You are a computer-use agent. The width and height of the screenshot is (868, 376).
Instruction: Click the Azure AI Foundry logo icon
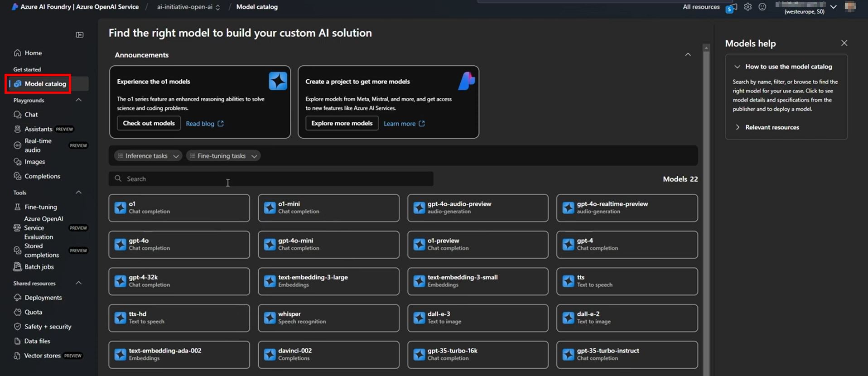coord(15,7)
